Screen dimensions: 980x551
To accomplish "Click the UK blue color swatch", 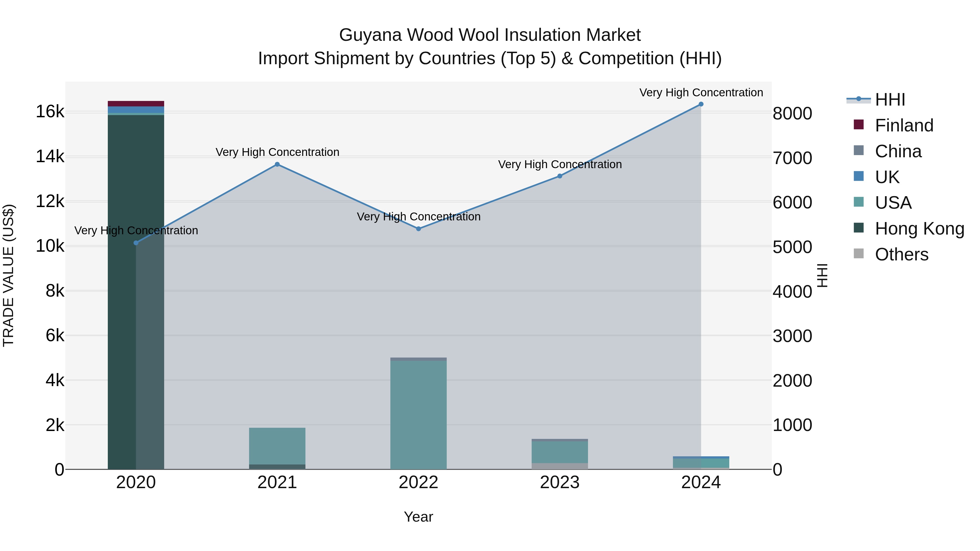I will tap(859, 176).
